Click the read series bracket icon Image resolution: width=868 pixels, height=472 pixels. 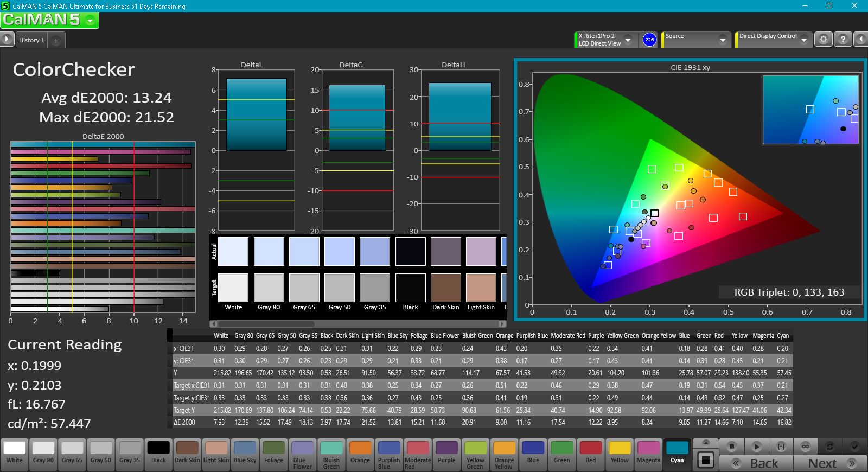(781, 447)
